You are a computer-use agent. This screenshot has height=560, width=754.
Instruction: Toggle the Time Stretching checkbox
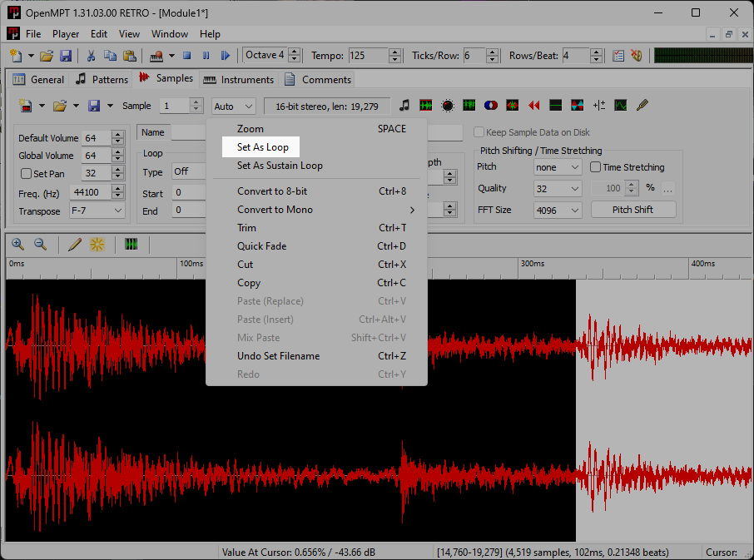[x=595, y=167]
